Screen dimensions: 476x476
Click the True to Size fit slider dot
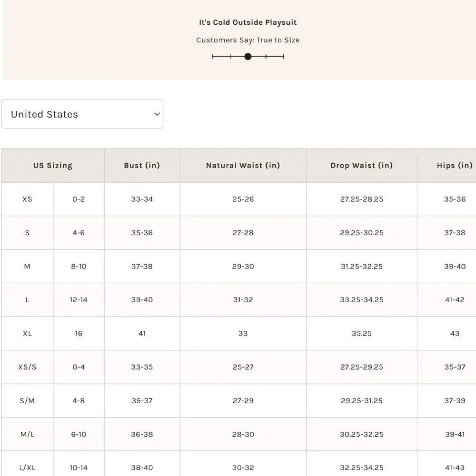point(248,57)
